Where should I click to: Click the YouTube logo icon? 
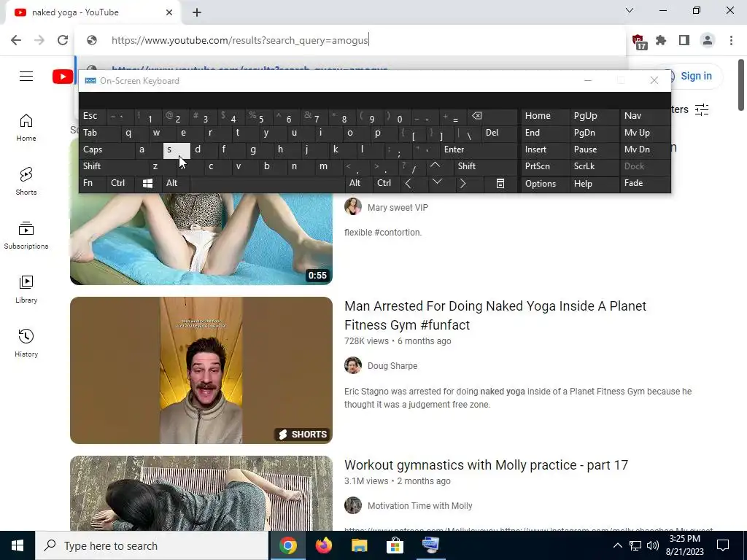tap(63, 76)
